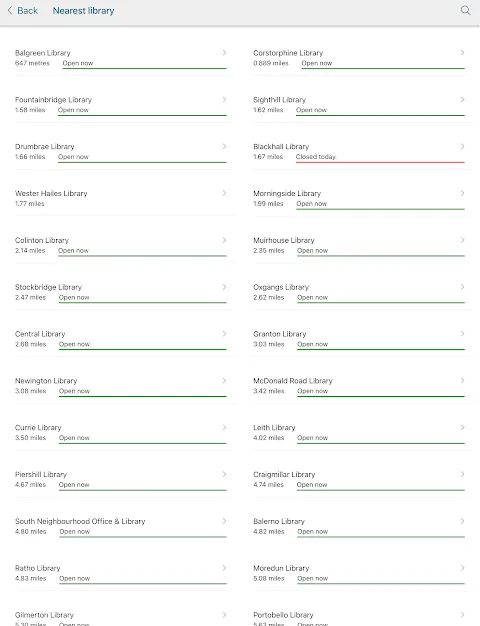Choose Stockbridge Library from the list
This screenshot has height=626, width=480.
pos(121,292)
